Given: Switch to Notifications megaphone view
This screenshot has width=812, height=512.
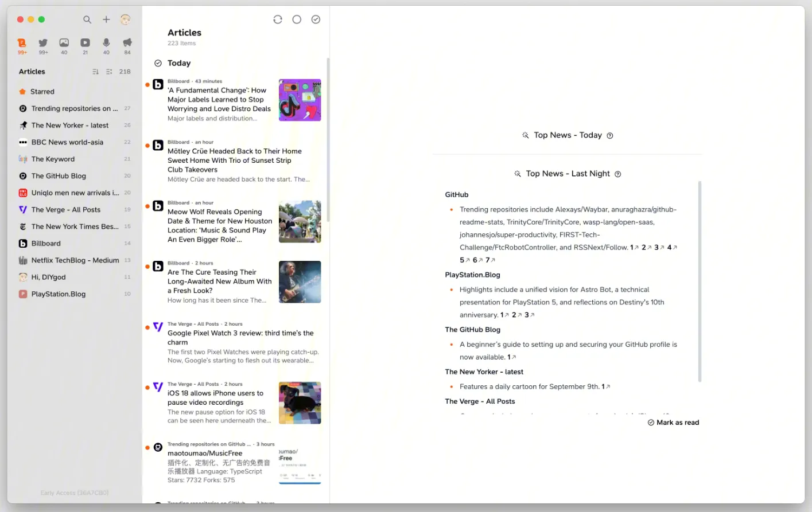Looking at the screenshot, I should click(127, 43).
